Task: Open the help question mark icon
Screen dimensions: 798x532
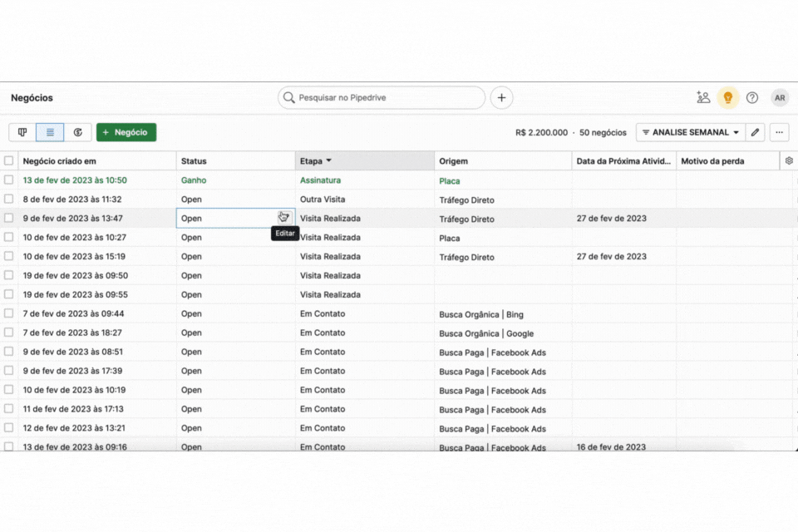Action: [752, 97]
